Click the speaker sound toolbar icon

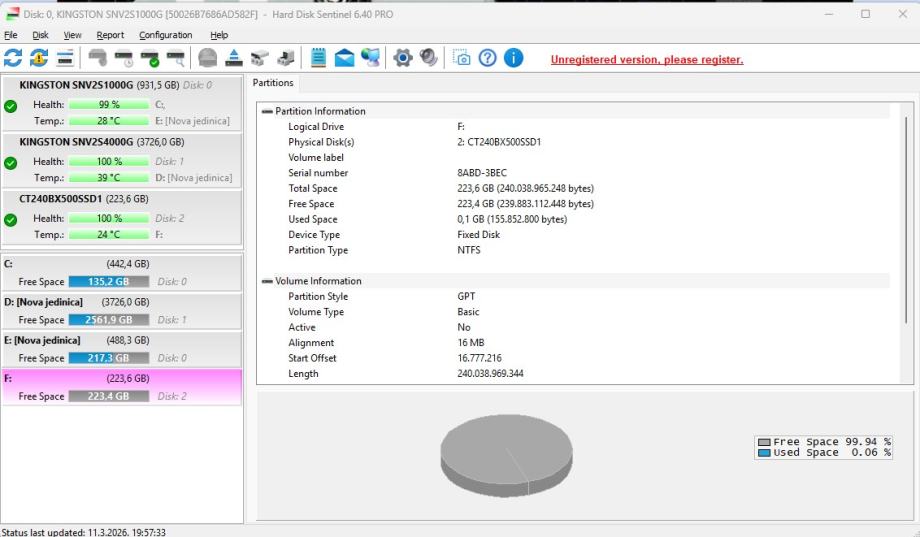(x=429, y=58)
